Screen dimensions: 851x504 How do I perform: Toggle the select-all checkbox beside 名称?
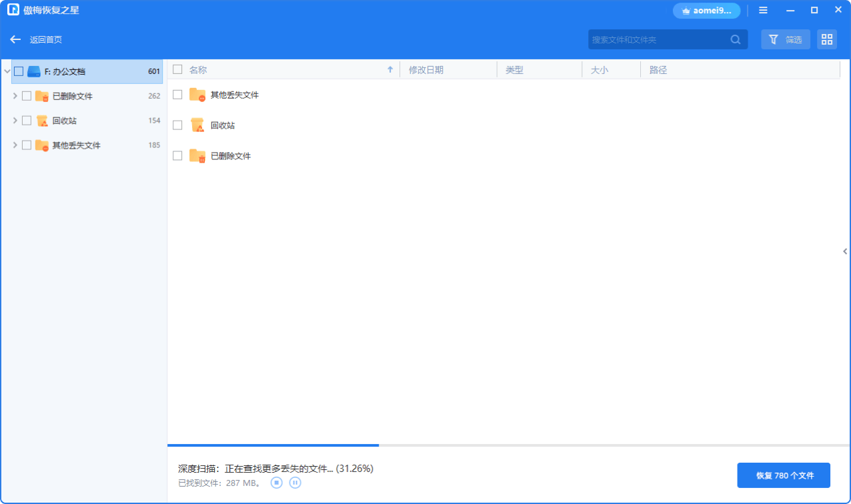[x=177, y=69]
